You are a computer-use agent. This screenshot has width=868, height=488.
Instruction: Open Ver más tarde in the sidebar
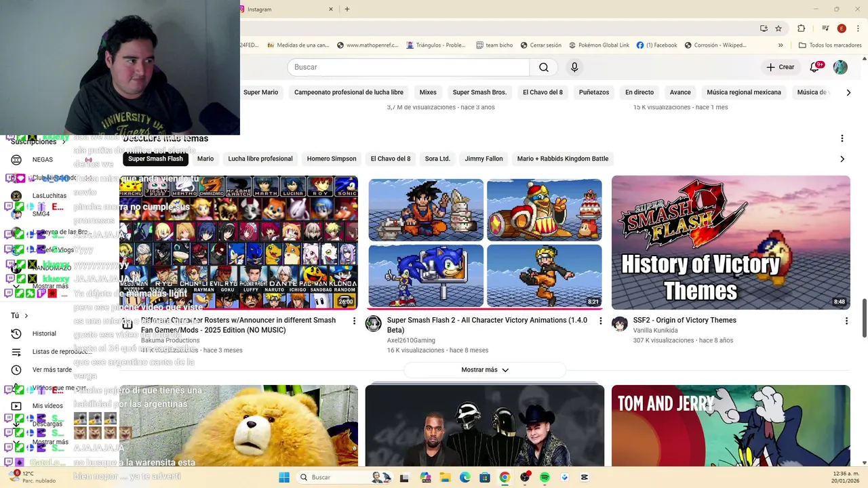[x=52, y=369]
